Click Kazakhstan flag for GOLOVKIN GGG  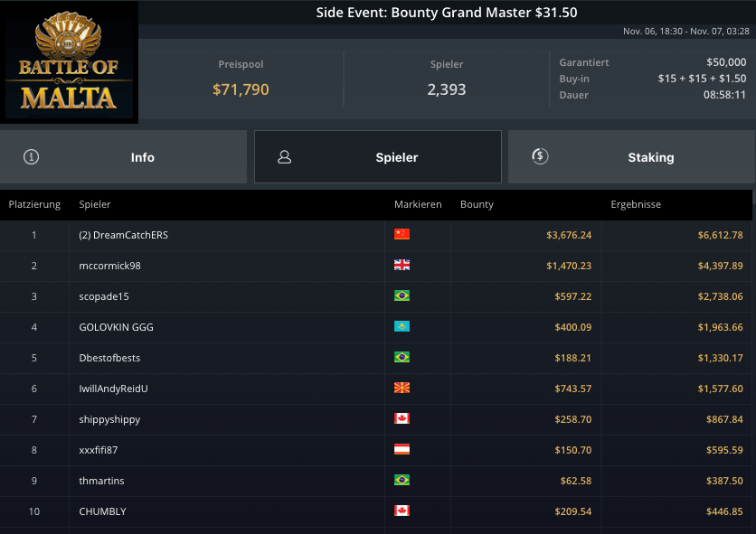[x=402, y=327]
